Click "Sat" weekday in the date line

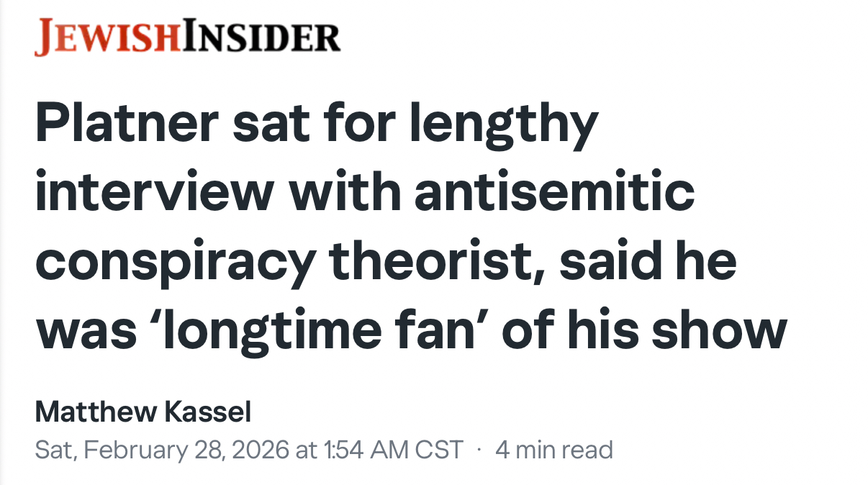pyautogui.click(x=53, y=450)
